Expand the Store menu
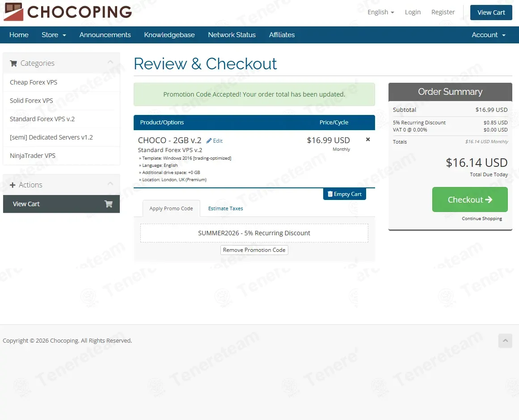The height and width of the screenshot is (420, 519). pos(54,35)
